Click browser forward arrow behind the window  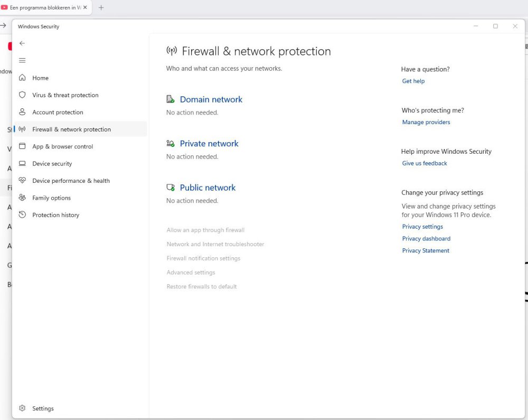pos(3,25)
